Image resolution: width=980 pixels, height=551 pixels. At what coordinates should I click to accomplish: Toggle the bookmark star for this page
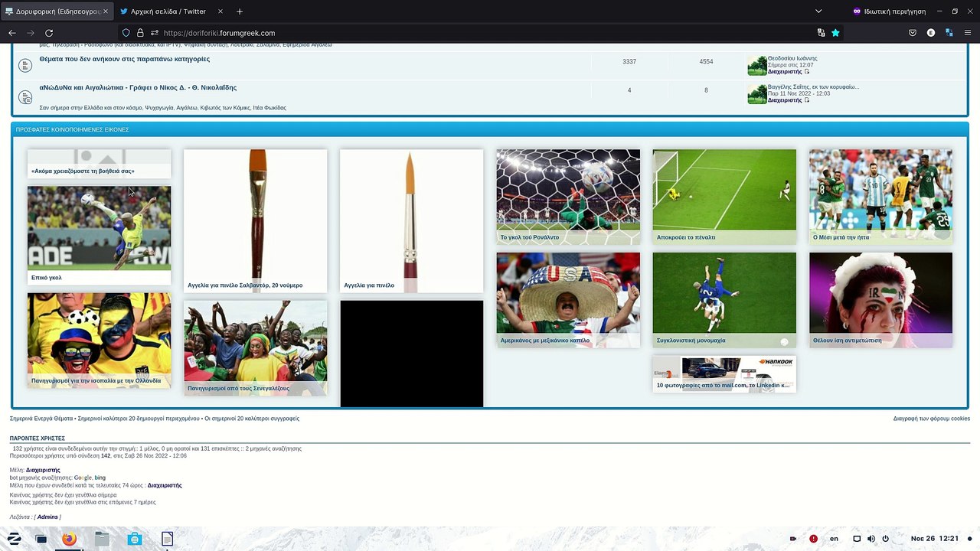point(835,33)
